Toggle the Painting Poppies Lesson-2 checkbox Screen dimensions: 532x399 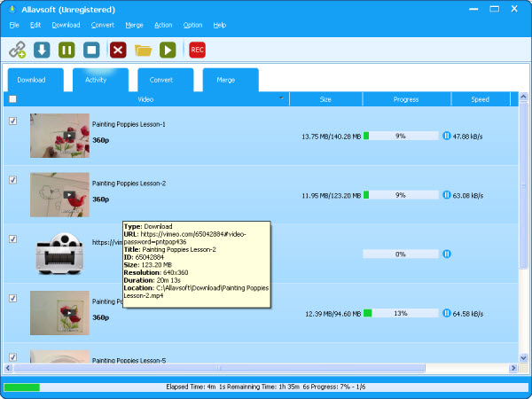point(12,180)
